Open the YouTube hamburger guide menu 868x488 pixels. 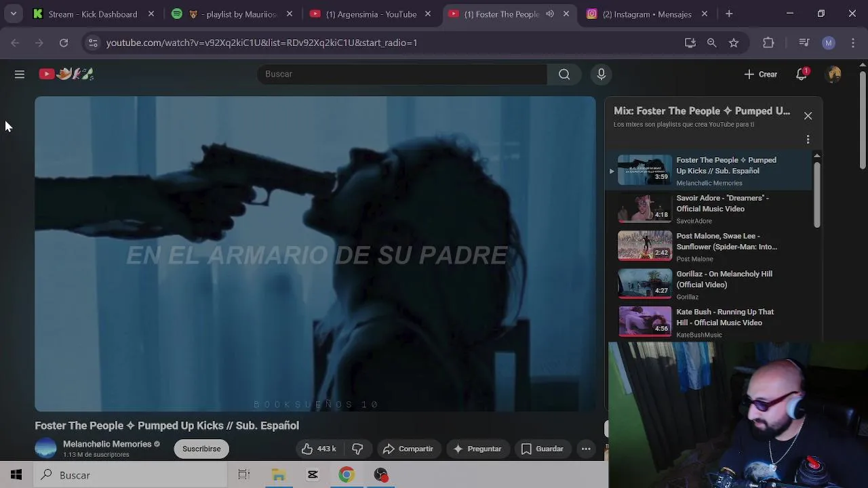pyautogui.click(x=20, y=74)
